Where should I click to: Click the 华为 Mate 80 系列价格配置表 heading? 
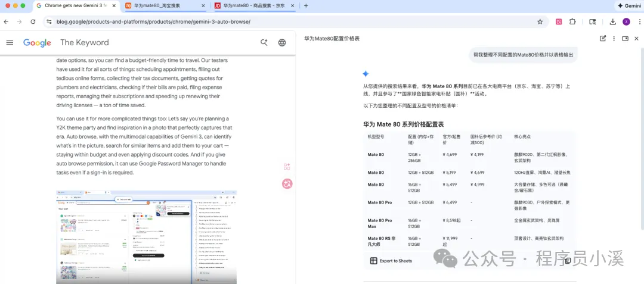coord(403,124)
